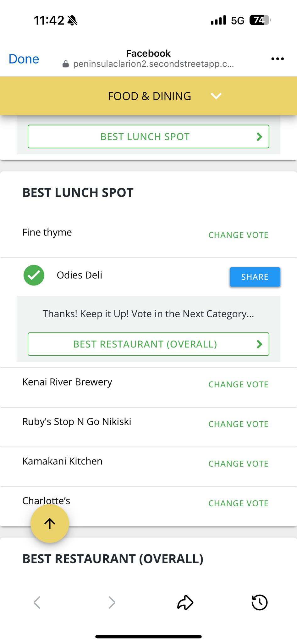Tap the lock icon beside the URL
The width and height of the screenshot is (297, 644).
pos(66,64)
